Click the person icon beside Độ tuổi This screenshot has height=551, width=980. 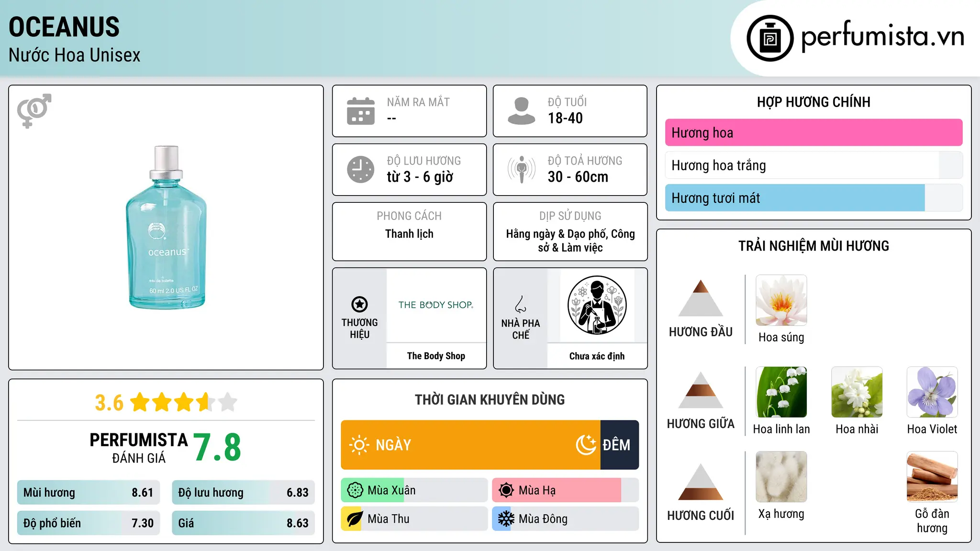pos(521,111)
